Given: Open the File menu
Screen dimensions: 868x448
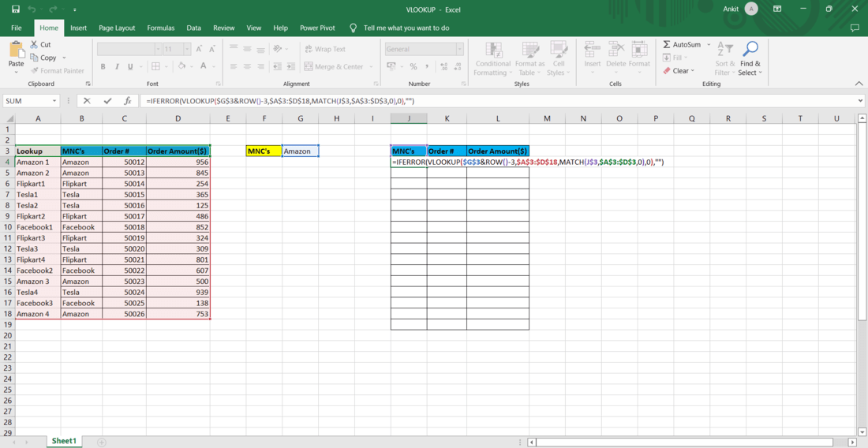Looking at the screenshot, I should pos(17,28).
